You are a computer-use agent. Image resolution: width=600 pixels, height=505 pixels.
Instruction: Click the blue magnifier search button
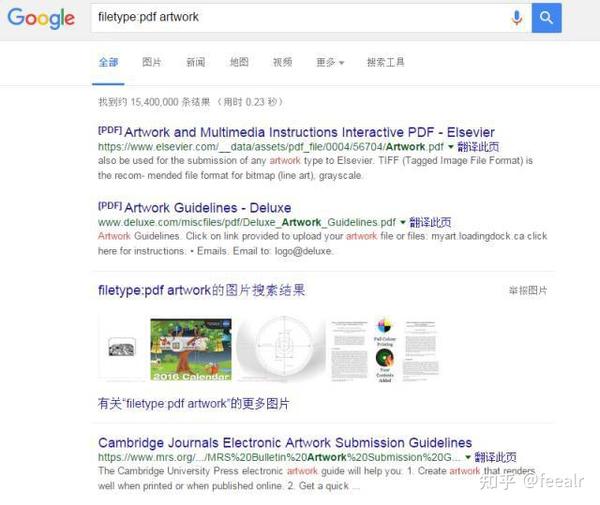[546, 18]
